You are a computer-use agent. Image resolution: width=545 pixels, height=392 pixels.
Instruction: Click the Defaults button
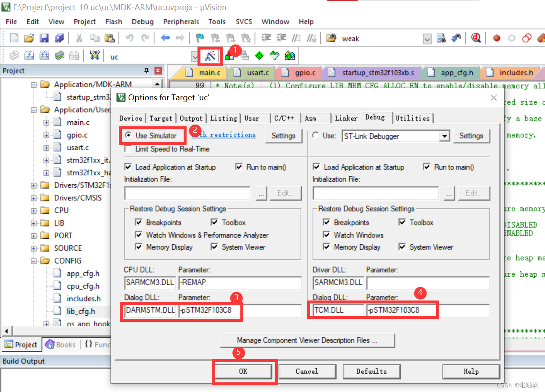(x=371, y=371)
